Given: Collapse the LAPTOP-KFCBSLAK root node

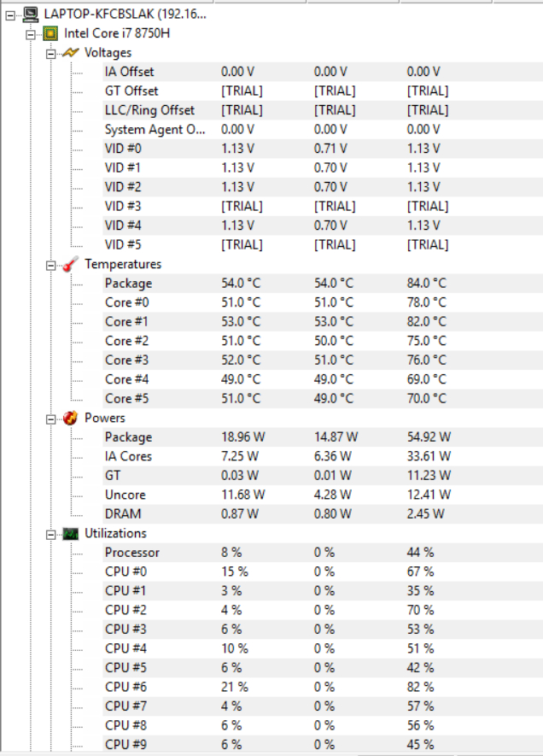Looking at the screenshot, I should (10, 15).
